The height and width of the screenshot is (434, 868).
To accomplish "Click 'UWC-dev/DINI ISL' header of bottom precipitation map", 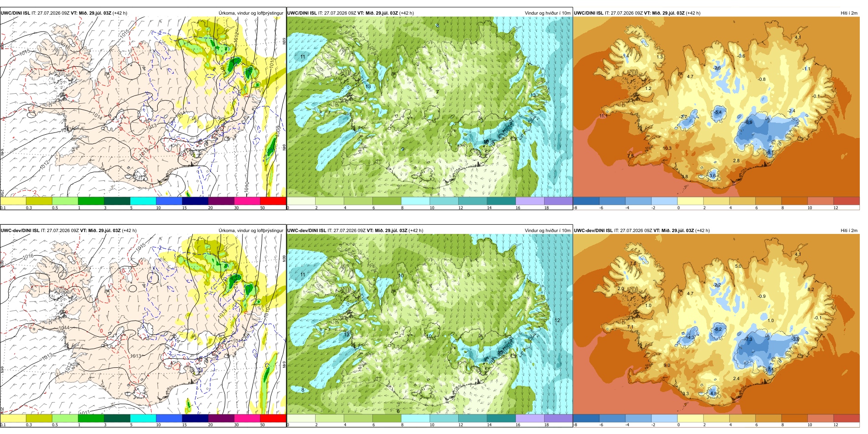I will point(20,231).
